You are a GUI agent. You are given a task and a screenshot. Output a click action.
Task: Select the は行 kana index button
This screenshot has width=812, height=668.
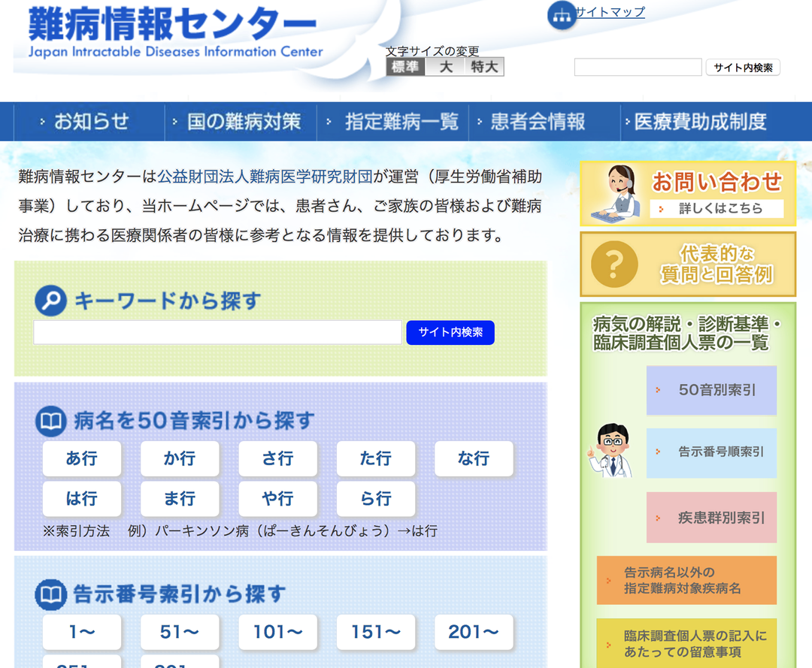[x=82, y=499]
